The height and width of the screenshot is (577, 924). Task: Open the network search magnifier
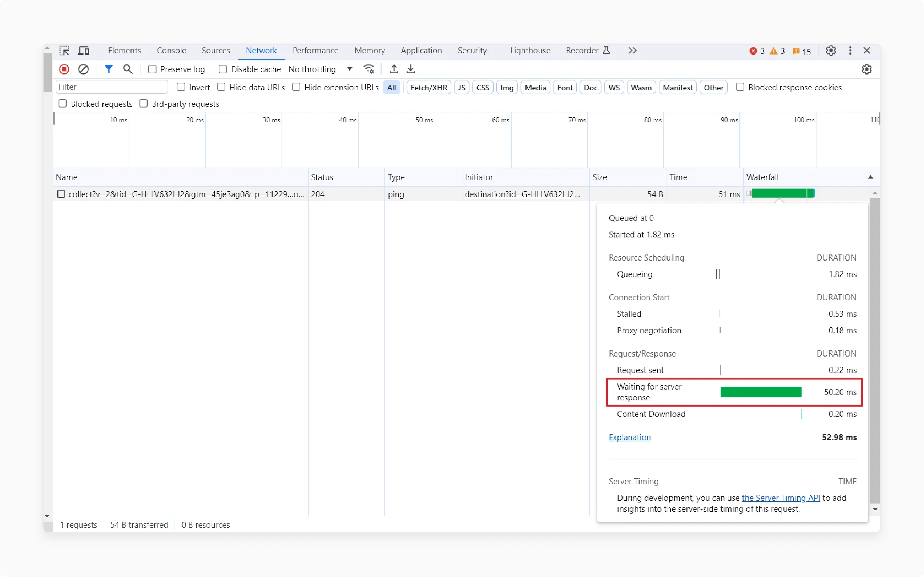click(128, 69)
